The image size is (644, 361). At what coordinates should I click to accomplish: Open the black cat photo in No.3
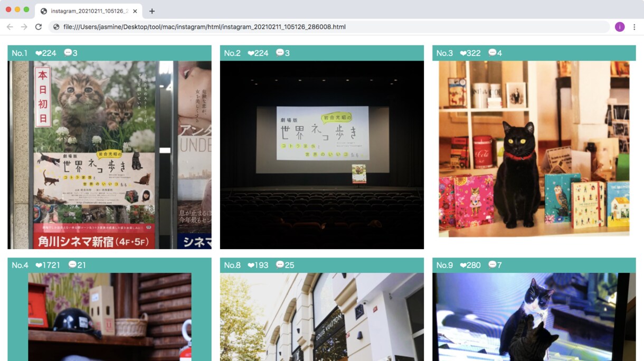click(534, 149)
